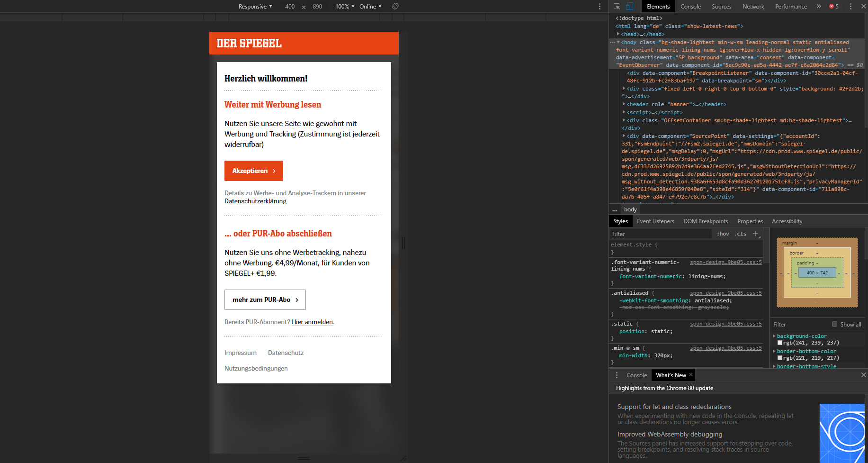Toggle the .cls element classes editor
Viewport: 868px width, 463px height.
(740, 234)
